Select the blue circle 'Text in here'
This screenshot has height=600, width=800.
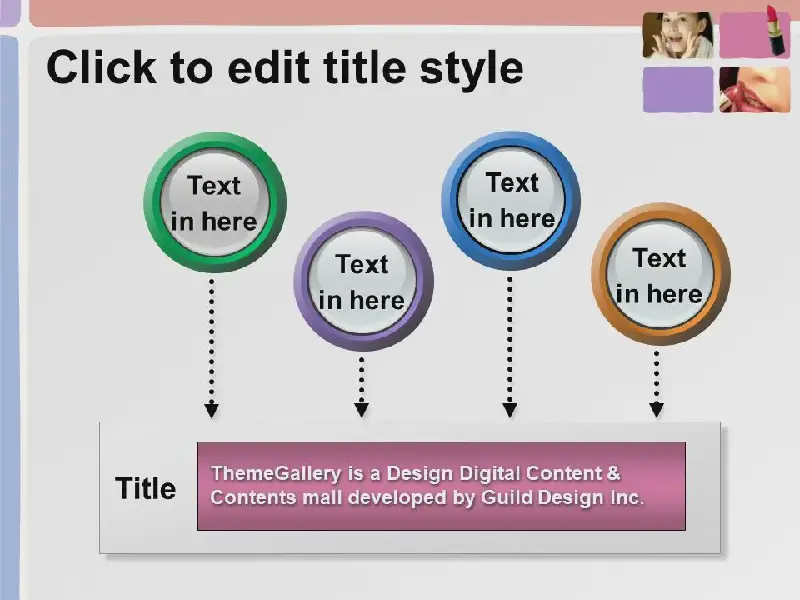point(511,201)
